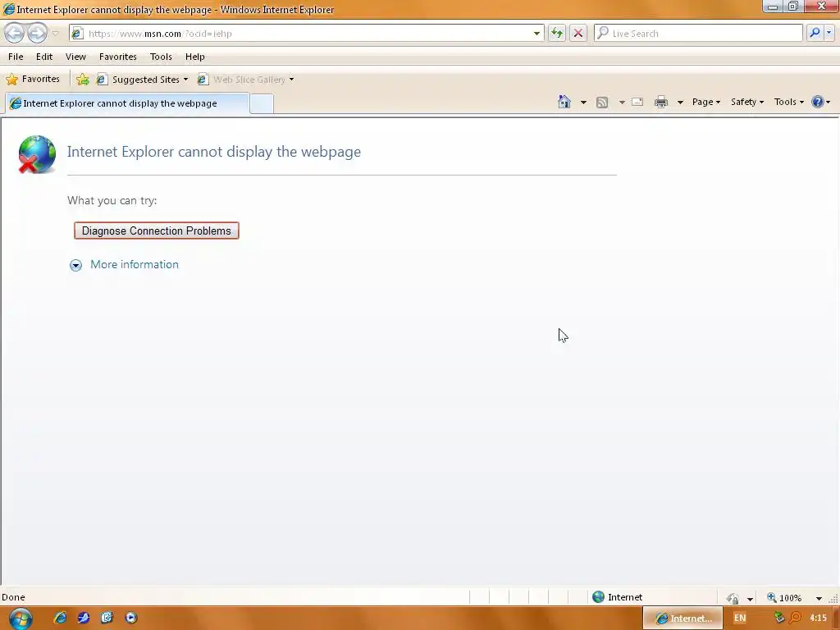The image size is (840, 630).
Task: Launch Windows Media Player from Quick Launch
Action: point(130,618)
